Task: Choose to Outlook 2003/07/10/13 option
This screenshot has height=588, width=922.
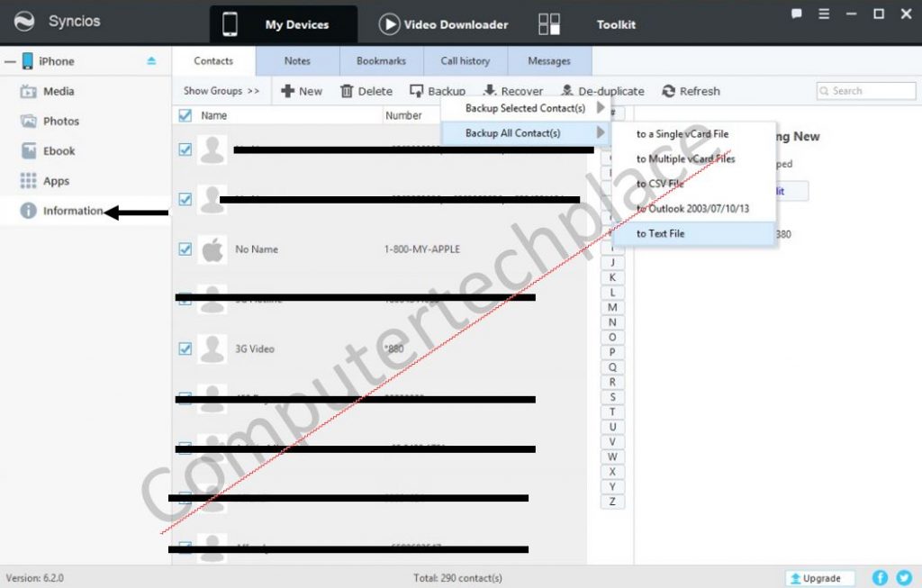Action: [x=693, y=208]
